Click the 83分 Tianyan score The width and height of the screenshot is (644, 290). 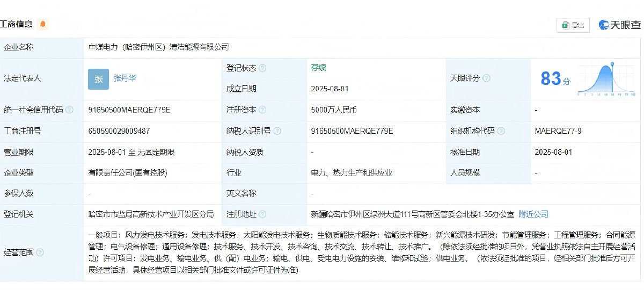(x=555, y=79)
